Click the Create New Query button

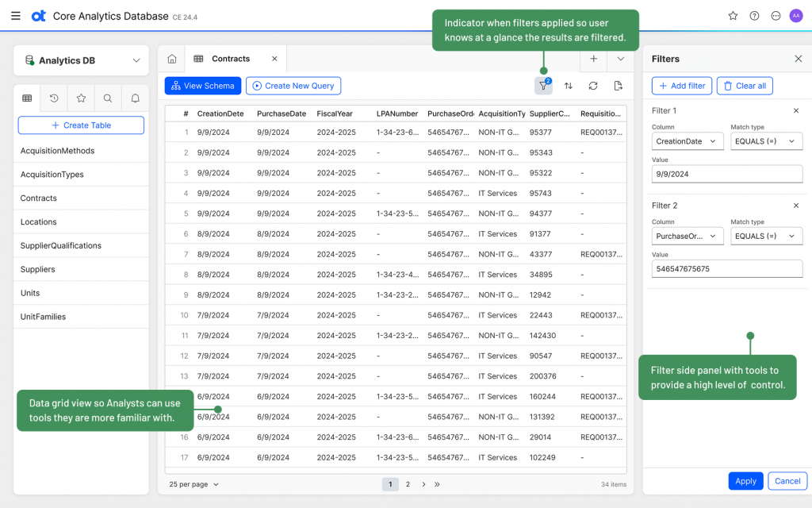293,86
